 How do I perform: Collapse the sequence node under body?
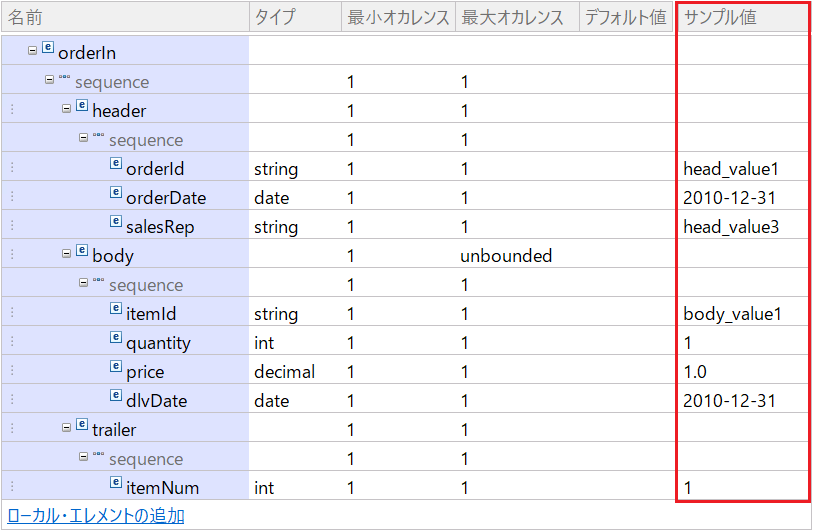point(83,283)
